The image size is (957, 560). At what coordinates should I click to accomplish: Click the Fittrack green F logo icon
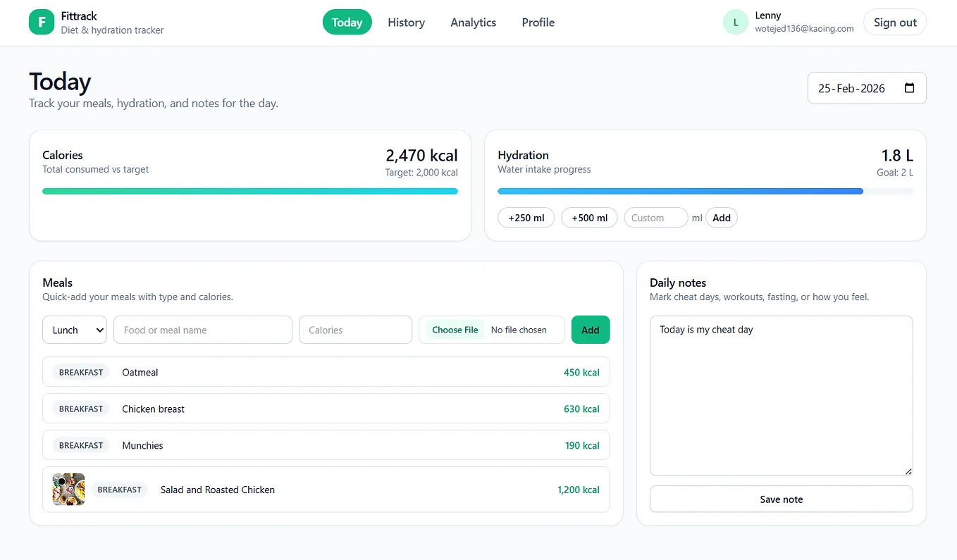point(42,23)
